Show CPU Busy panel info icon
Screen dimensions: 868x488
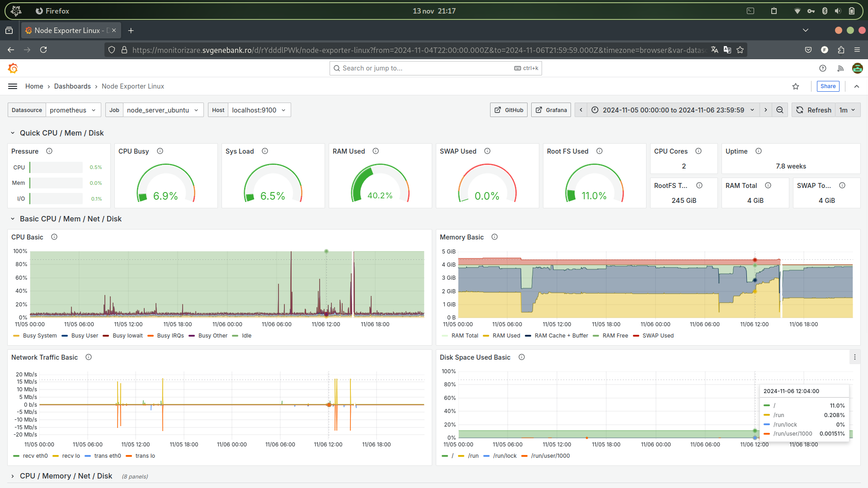pos(160,151)
